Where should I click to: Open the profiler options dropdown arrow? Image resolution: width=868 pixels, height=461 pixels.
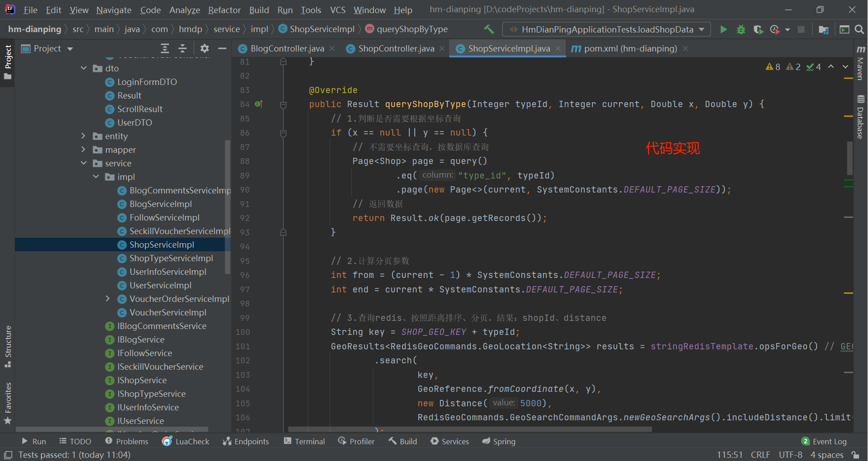coord(788,29)
